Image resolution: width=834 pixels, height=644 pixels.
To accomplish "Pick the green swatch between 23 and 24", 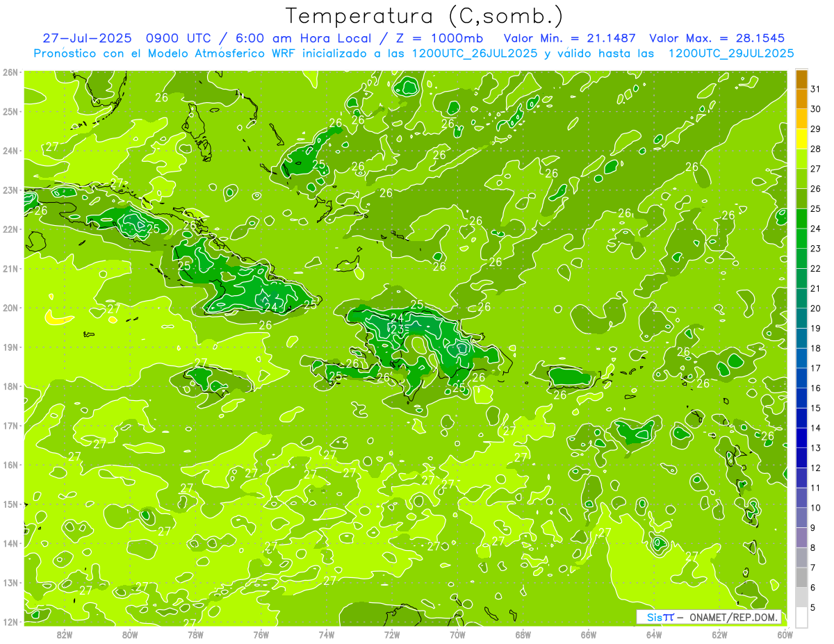I will tap(801, 239).
